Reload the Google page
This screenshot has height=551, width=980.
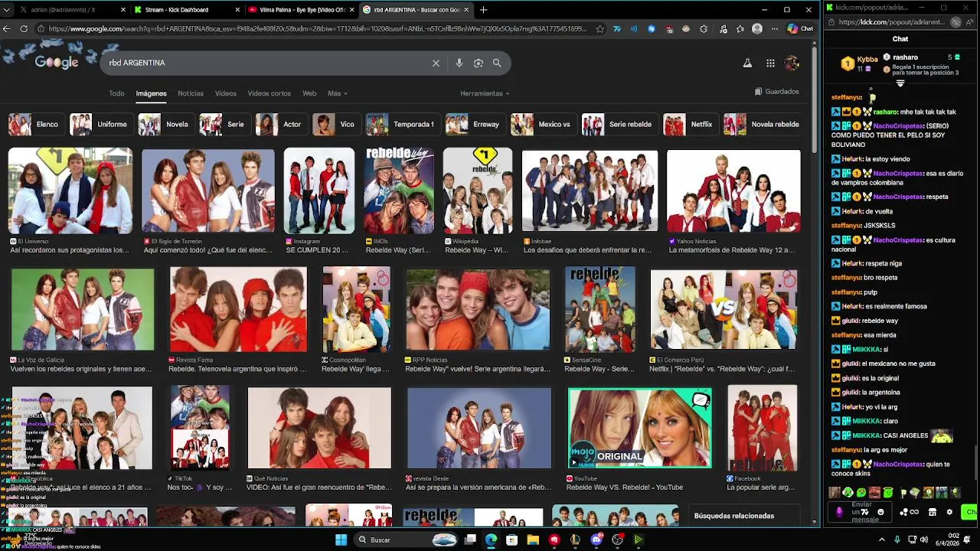click(x=24, y=28)
